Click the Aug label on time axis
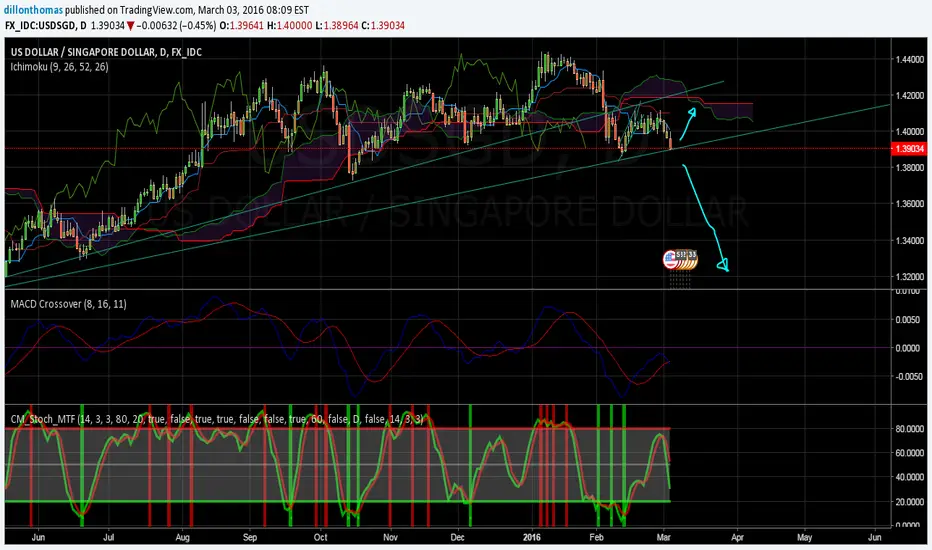 point(182,538)
